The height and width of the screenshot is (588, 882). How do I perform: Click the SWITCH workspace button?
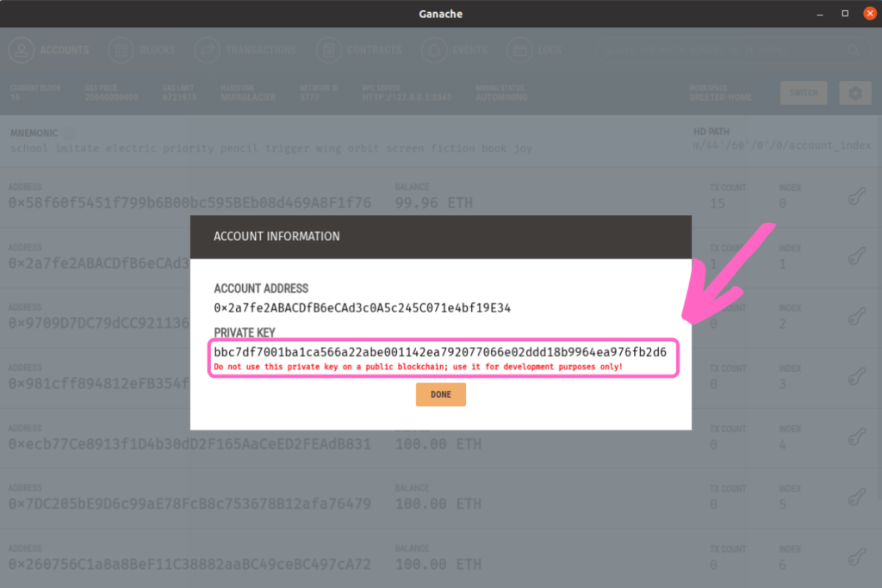pos(804,93)
